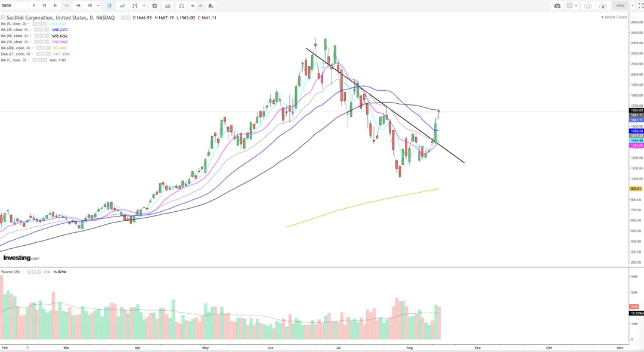Select the highlighted 1D interval button

point(67,6)
